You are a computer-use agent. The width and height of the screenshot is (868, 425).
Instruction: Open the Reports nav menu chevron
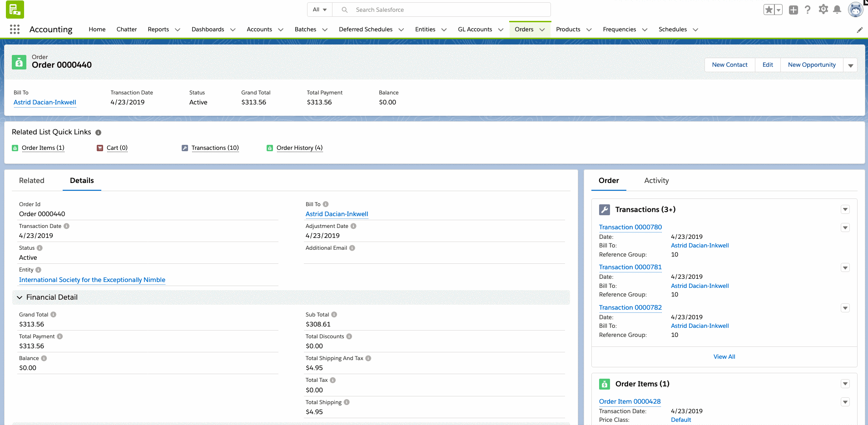pyautogui.click(x=178, y=30)
